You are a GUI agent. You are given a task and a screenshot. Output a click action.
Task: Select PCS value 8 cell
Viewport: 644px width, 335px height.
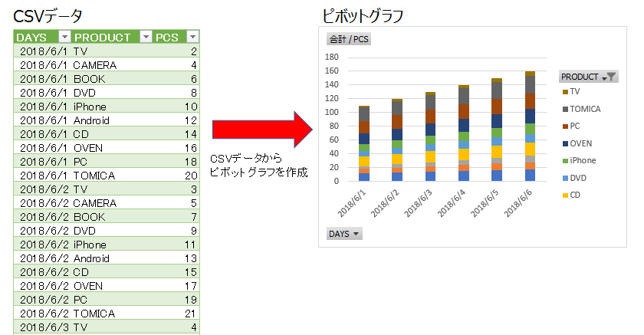176,93
